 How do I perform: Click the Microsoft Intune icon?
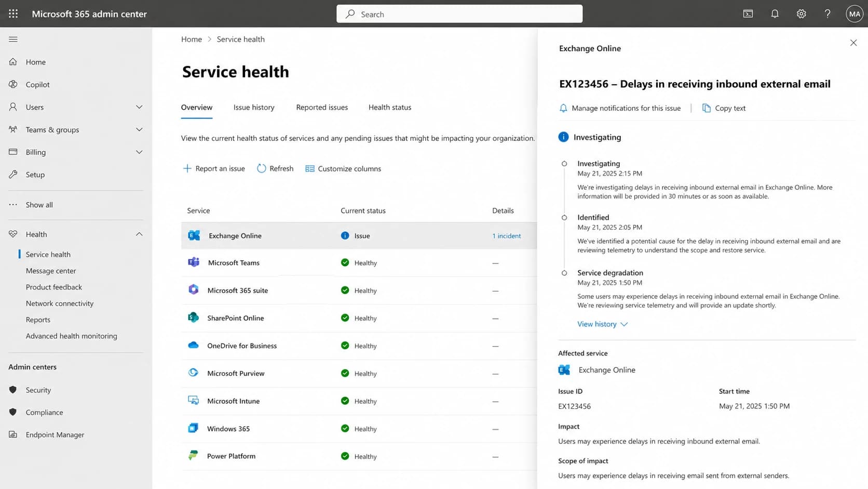click(194, 401)
